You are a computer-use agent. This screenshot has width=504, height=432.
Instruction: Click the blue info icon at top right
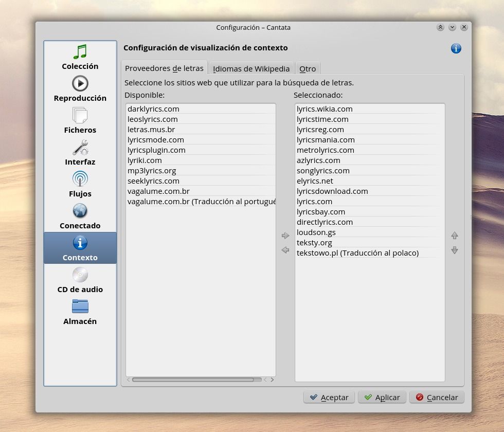[x=456, y=48]
